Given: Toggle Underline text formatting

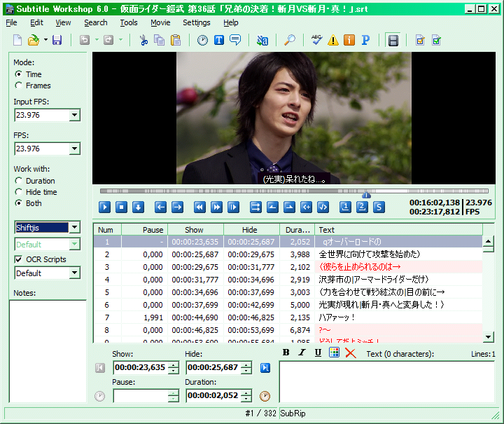Looking at the screenshot, I should click(318, 353).
